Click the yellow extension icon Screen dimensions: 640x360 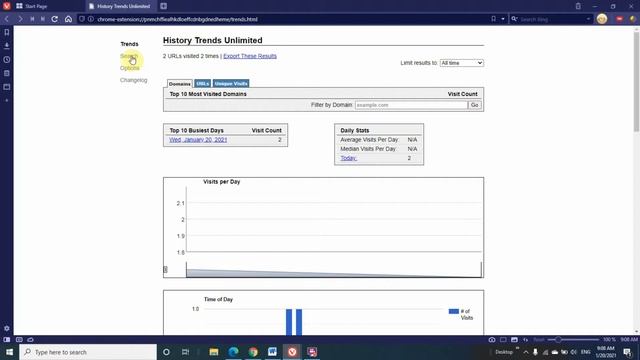click(632, 19)
